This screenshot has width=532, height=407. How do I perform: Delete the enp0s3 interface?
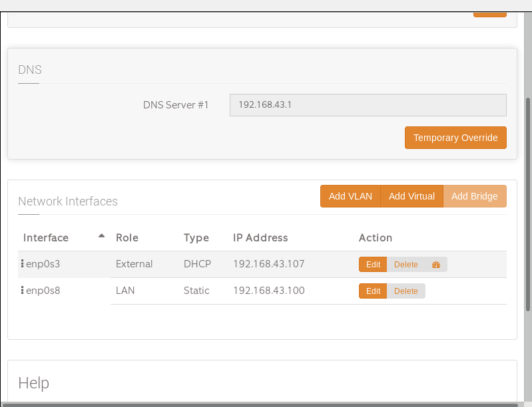point(405,265)
